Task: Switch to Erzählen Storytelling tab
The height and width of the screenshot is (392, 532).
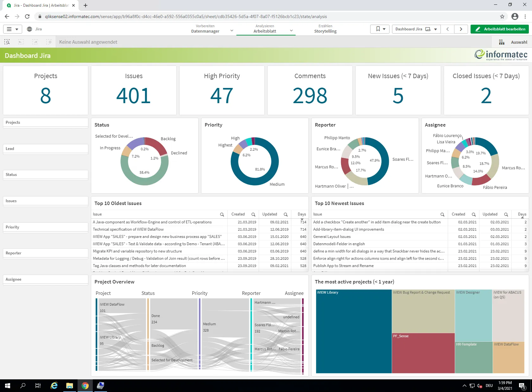Action: pos(325,29)
